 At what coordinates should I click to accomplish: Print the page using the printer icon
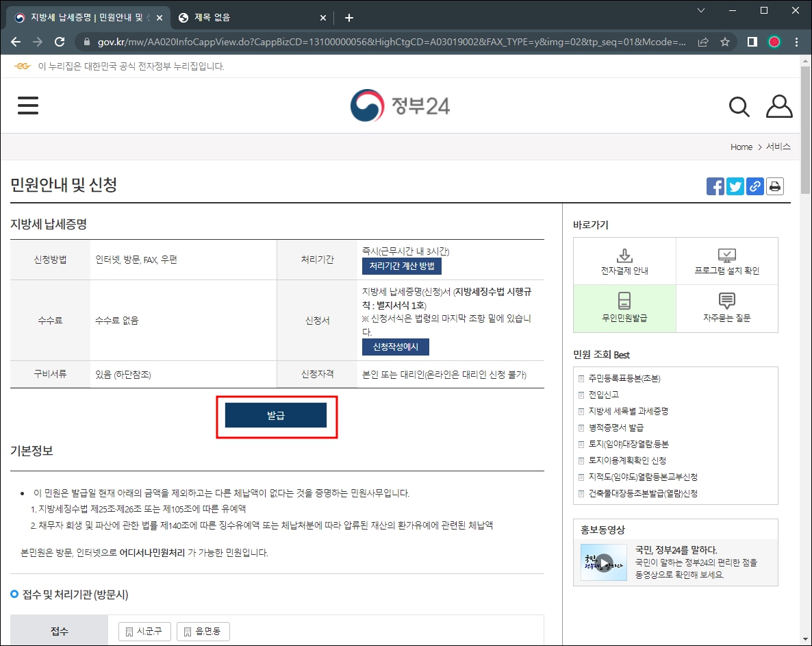tap(774, 186)
